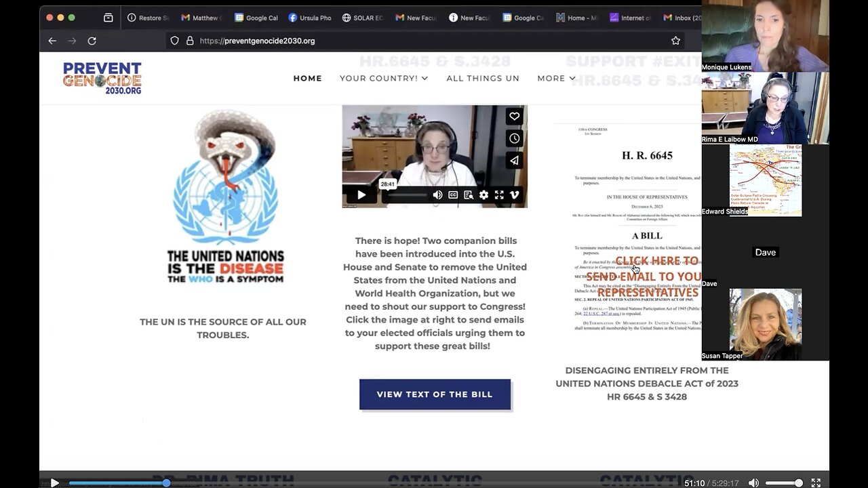Play the outer recording video
The width and height of the screenshot is (868, 488).
(55, 483)
